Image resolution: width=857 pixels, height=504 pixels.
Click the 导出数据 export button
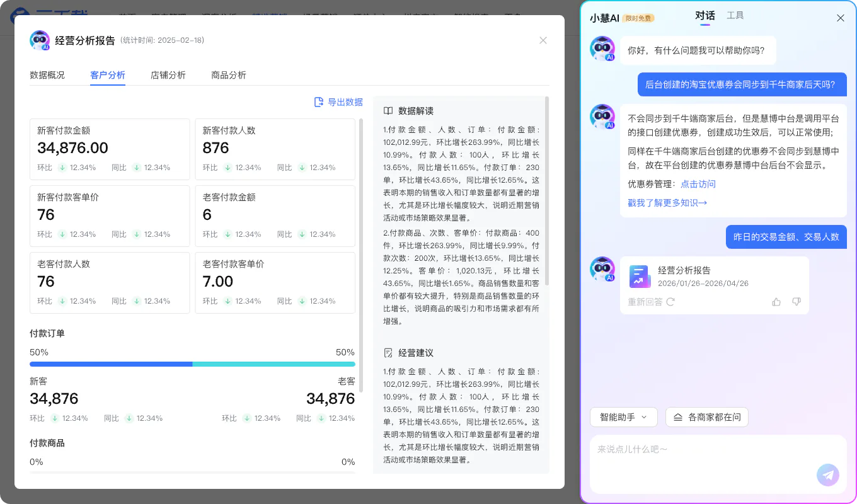pyautogui.click(x=338, y=102)
